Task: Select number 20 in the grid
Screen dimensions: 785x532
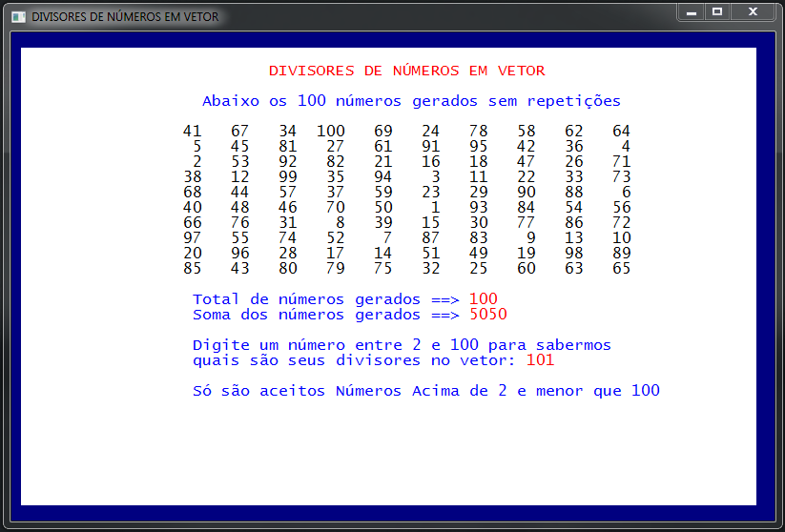Action: 193,254
